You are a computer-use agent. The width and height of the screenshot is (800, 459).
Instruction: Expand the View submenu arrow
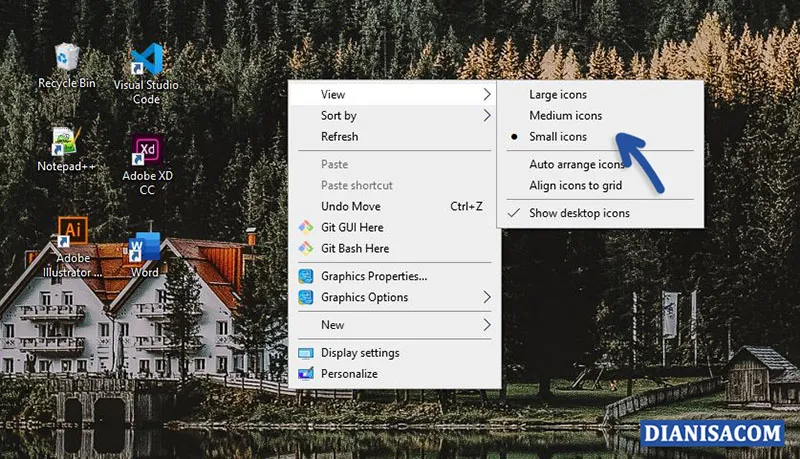487,94
